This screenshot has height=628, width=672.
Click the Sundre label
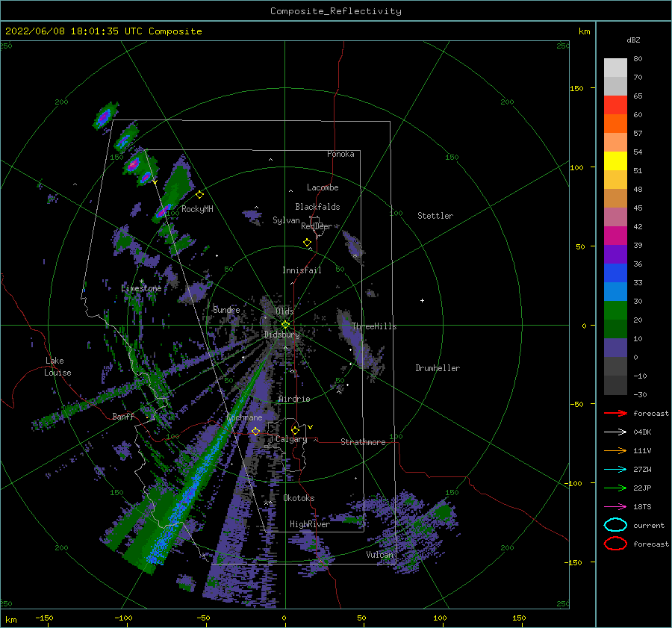click(226, 309)
